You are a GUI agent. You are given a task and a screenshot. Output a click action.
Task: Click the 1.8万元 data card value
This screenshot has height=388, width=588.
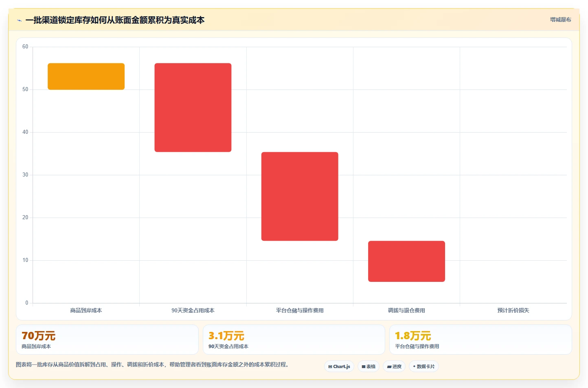[x=413, y=336]
